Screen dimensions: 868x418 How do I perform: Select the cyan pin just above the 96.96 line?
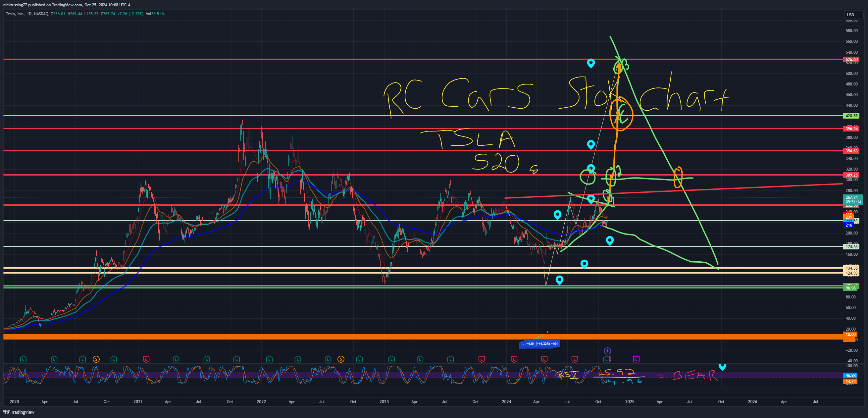pos(559,280)
